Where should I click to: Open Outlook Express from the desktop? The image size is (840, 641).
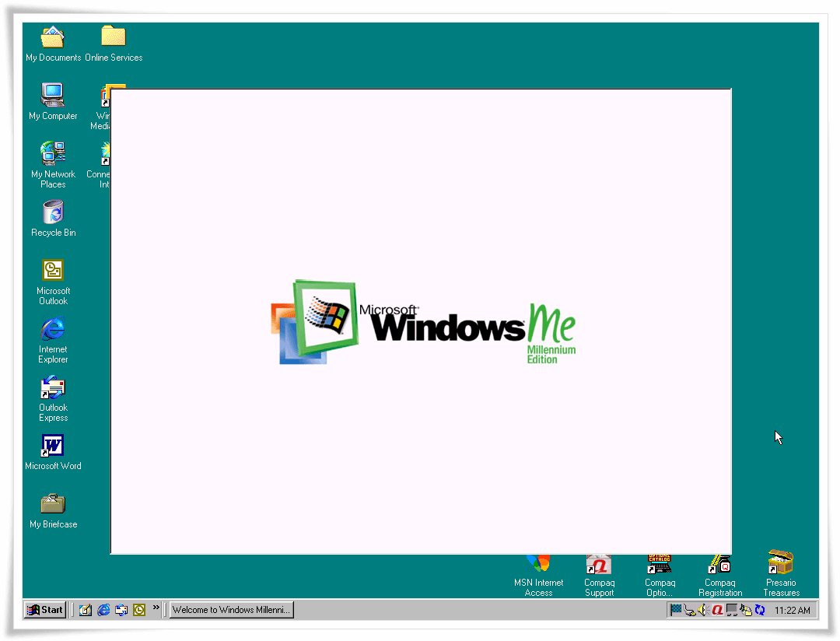coord(52,387)
